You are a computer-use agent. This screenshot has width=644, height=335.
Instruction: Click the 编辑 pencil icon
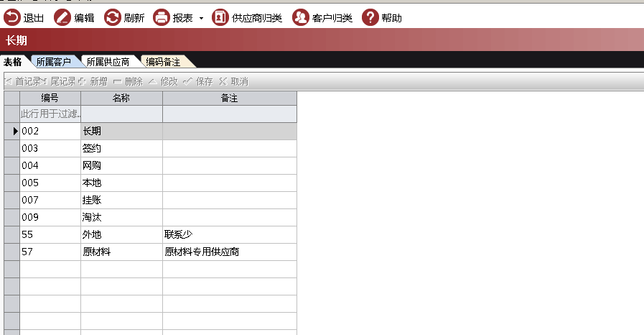[x=62, y=18]
